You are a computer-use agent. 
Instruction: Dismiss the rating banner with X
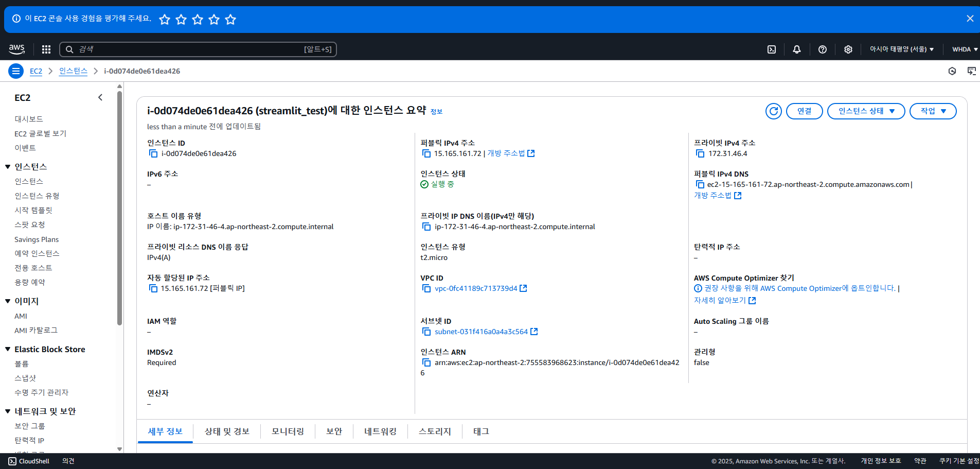coord(970,19)
